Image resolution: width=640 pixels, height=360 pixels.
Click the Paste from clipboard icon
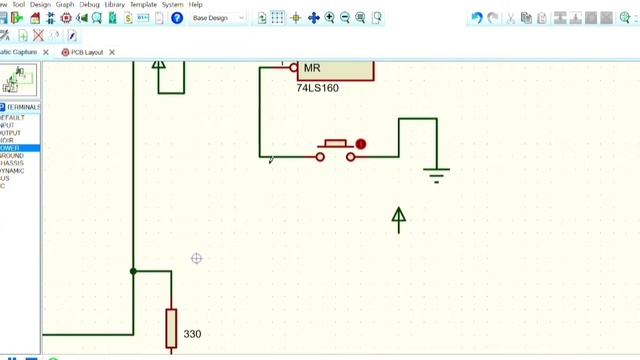[542, 18]
